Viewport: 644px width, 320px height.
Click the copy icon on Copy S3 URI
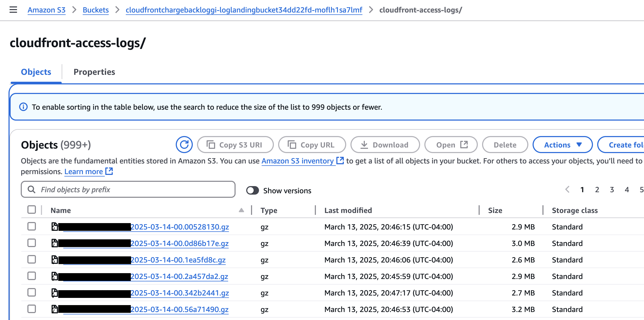[211, 145]
